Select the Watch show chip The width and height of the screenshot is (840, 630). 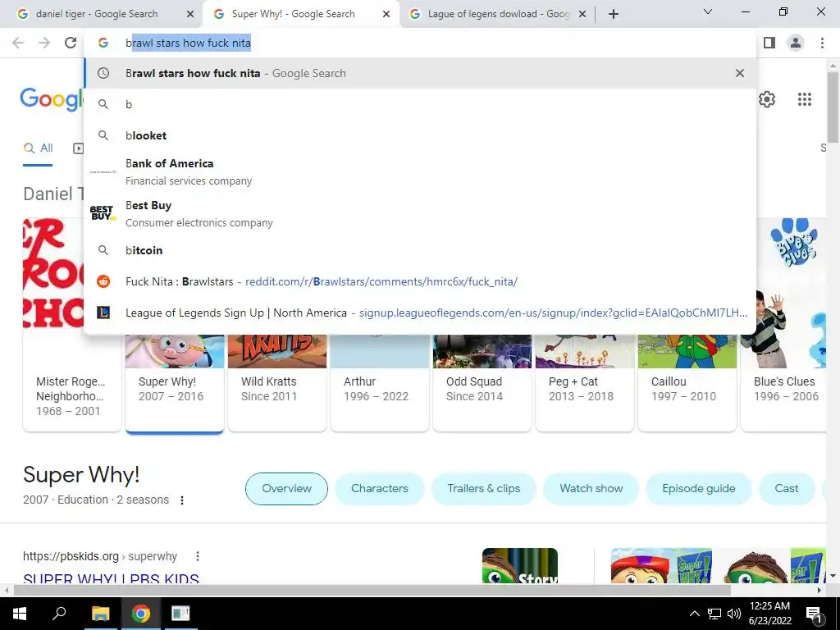[591, 489]
